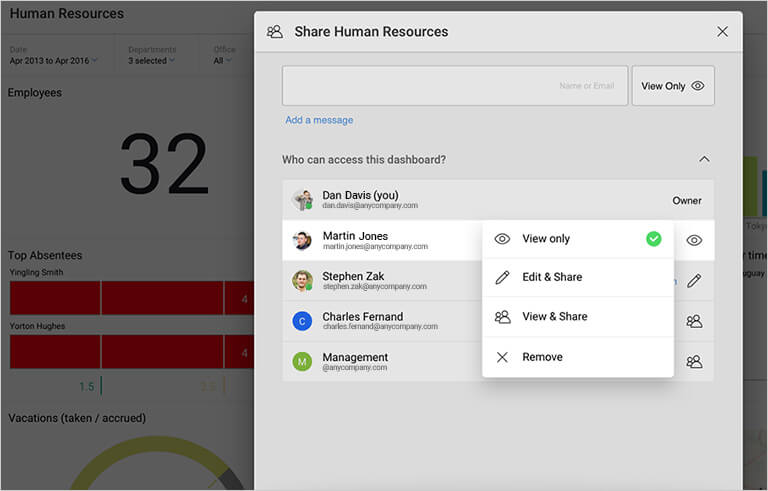Screen dimensions: 768x491
Task: Click Martin Jones's avatar
Action: click(x=303, y=240)
